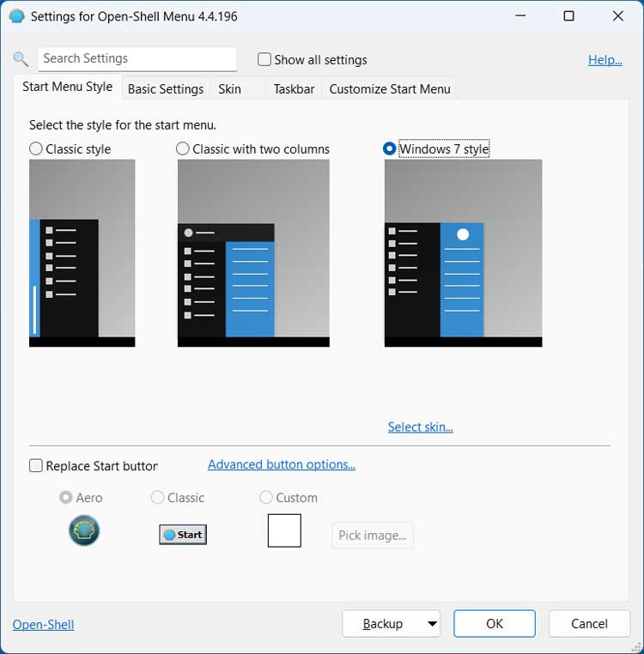Select Classic with two columns preview thumbnail
Screen dimensions: 644x654
(x=253, y=252)
